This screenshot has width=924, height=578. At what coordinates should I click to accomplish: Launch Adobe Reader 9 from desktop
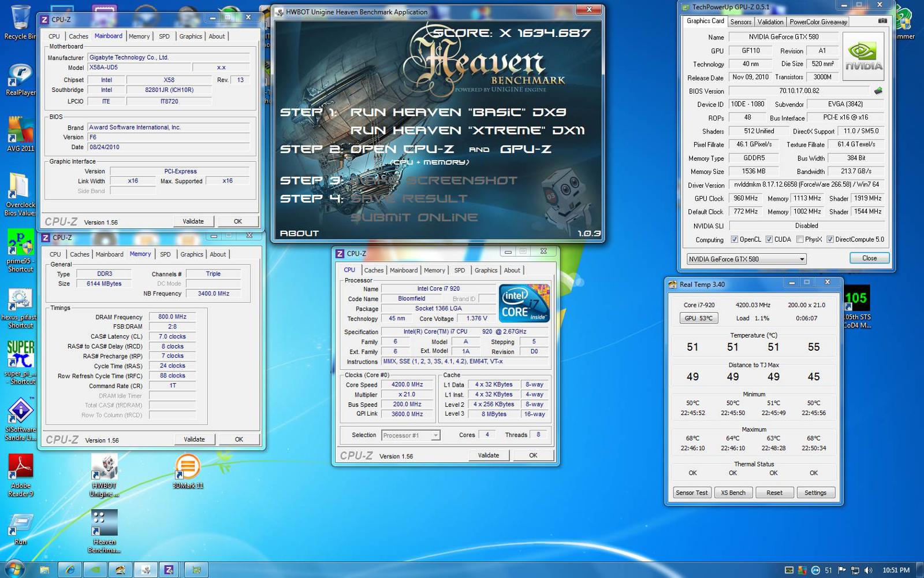coord(20,476)
